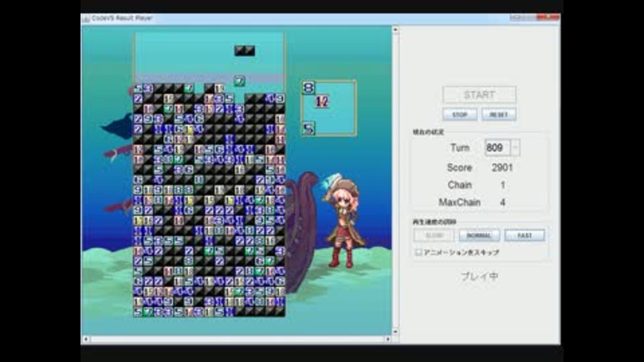644x362 pixels.
Task: Click the Java icon in the title bar
Action: click(x=86, y=19)
